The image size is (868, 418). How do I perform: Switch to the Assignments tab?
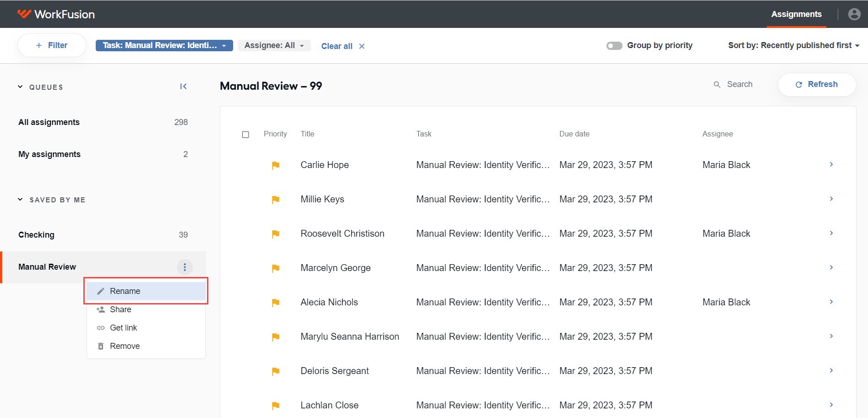[x=796, y=14]
